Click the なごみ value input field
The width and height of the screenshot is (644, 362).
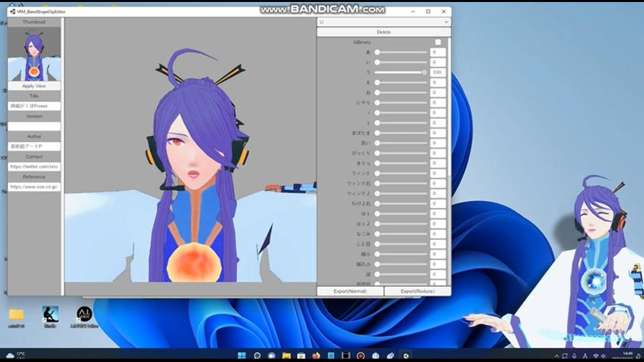coord(438,234)
